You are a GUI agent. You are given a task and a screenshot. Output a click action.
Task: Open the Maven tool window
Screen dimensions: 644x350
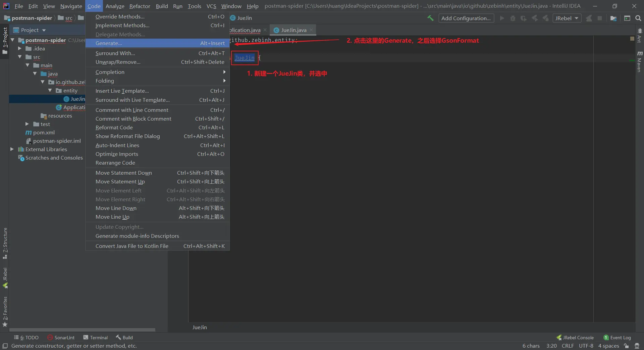[x=640, y=61]
